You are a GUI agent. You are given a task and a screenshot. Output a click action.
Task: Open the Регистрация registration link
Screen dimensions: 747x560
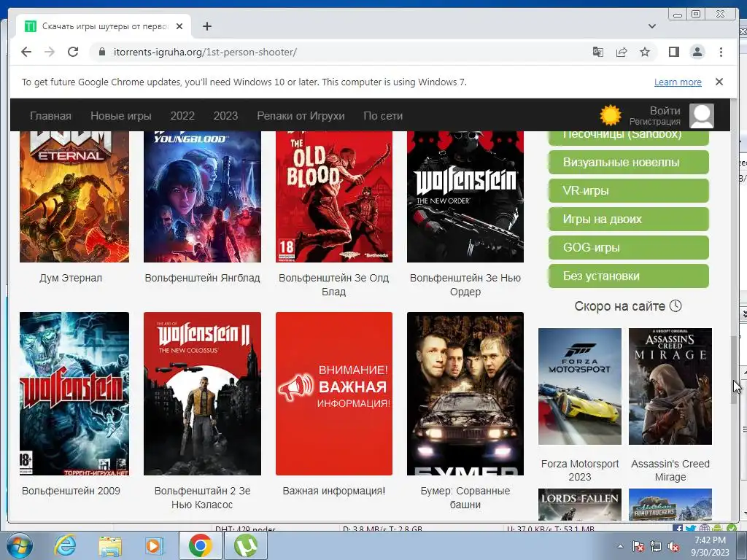coord(654,122)
